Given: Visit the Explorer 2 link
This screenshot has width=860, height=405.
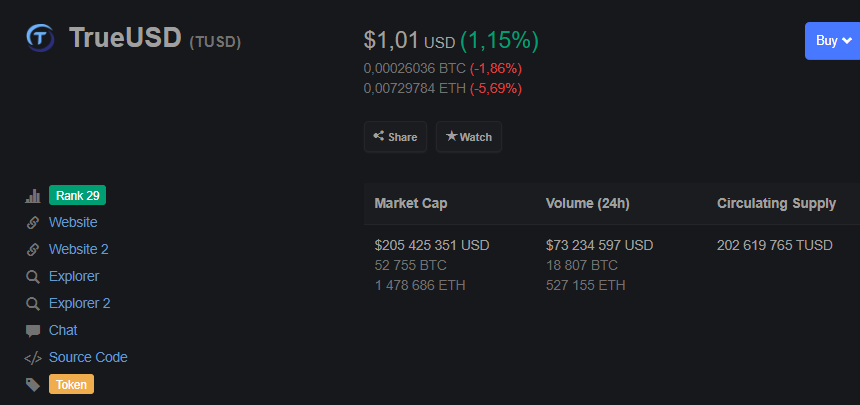Looking at the screenshot, I should pyautogui.click(x=79, y=303).
